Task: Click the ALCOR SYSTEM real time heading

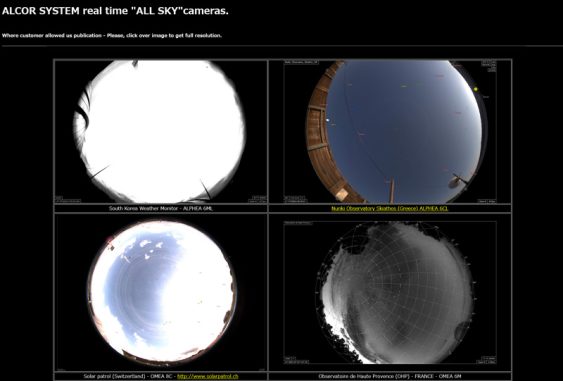Action: click(115, 11)
